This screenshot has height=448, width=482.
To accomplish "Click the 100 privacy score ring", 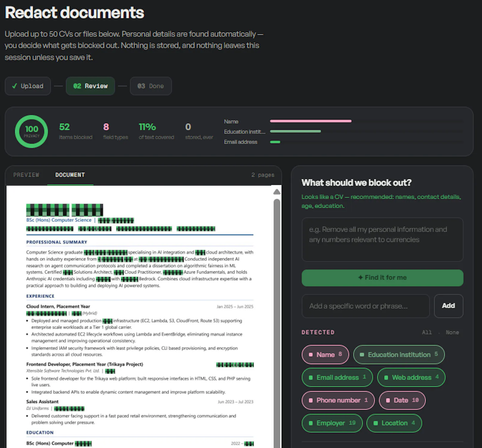I will [x=31, y=131].
